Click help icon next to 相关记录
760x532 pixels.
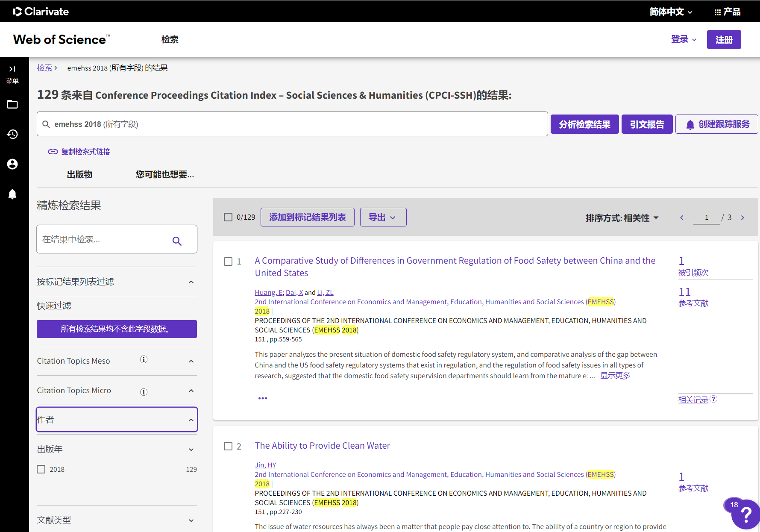click(x=713, y=399)
